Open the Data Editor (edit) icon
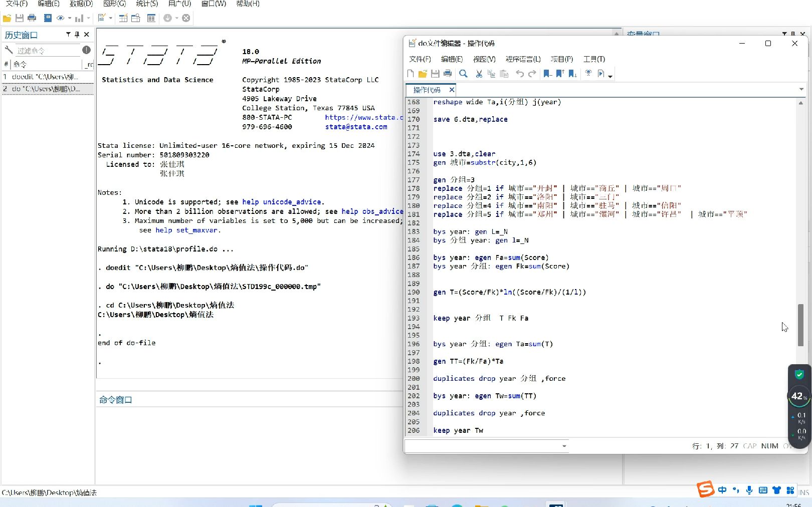The image size is (812, 507). point(123,18)
